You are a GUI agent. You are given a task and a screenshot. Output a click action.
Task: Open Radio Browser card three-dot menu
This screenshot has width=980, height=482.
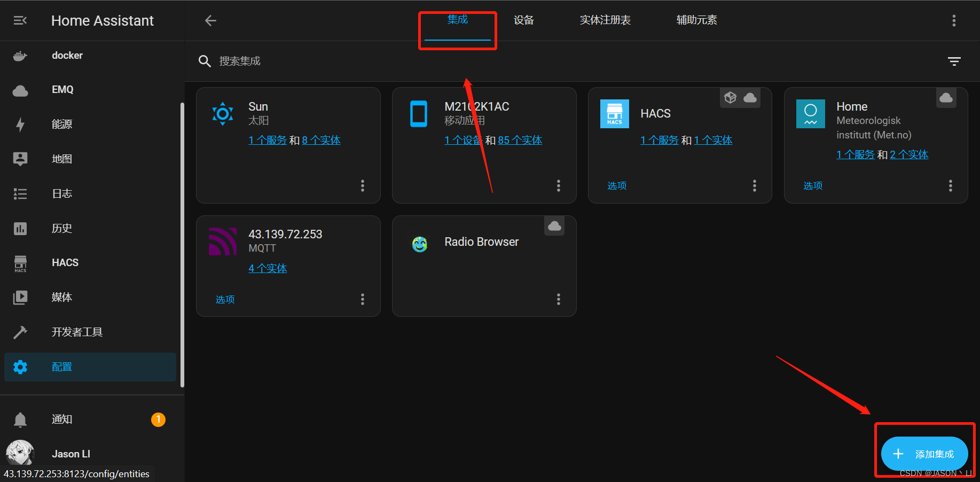(x=559, y=299)
